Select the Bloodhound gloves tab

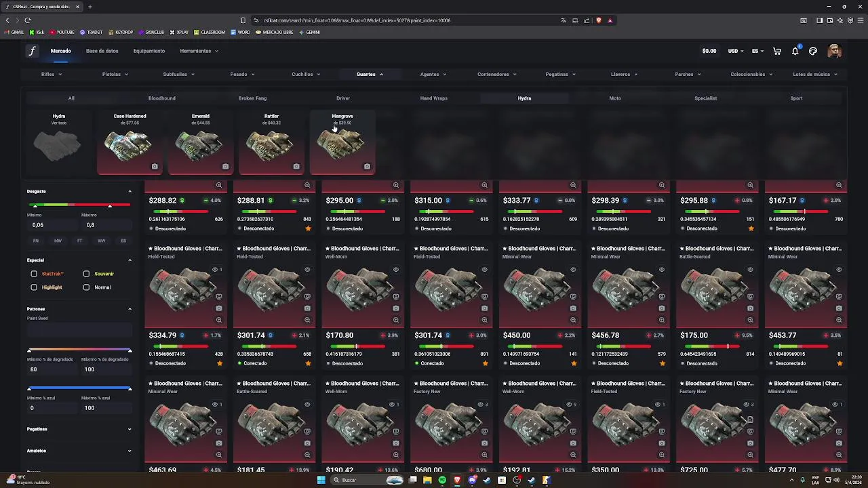[x=162, y=98]
